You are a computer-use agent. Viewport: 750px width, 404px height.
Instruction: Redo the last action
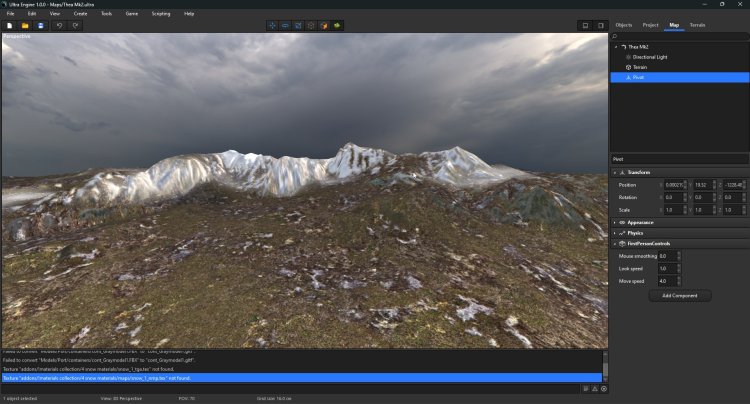(74, 25)
